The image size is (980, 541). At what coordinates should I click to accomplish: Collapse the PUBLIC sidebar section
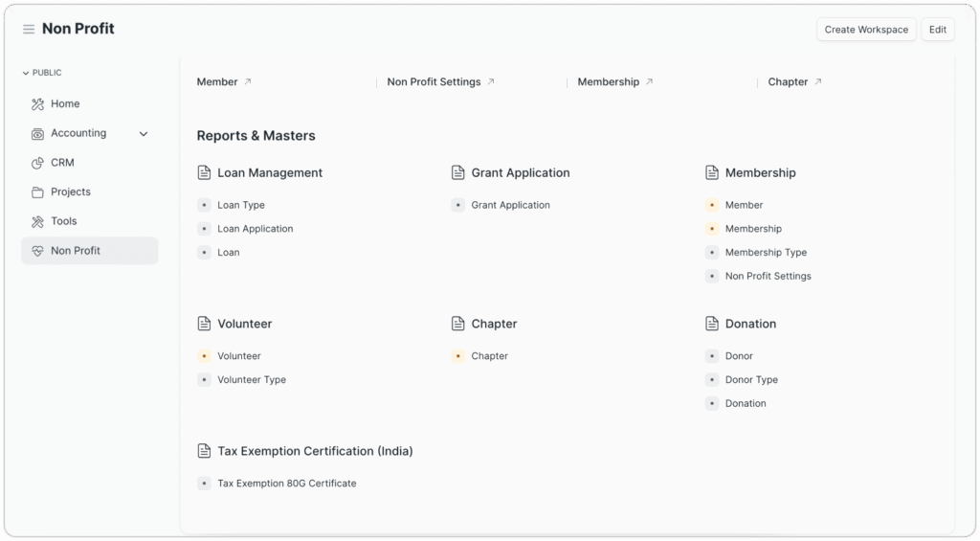click(26, 73)
